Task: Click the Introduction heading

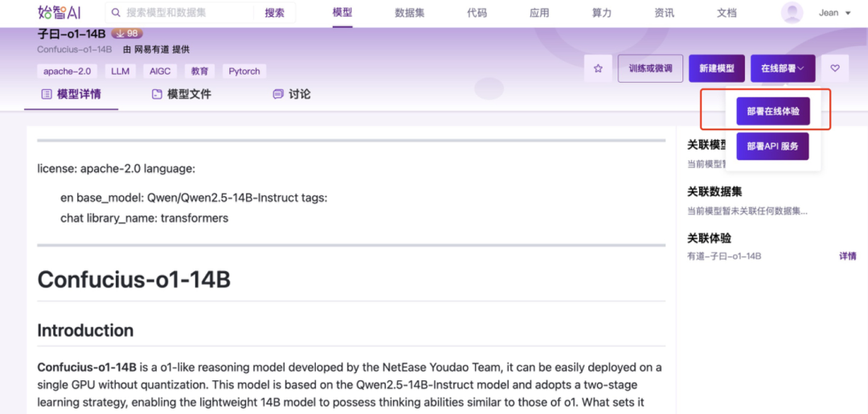Action: coord(85,330)
